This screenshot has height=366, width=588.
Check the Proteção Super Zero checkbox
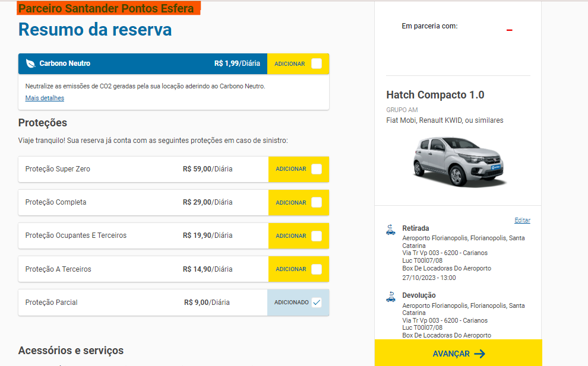[x=317, y=169]
